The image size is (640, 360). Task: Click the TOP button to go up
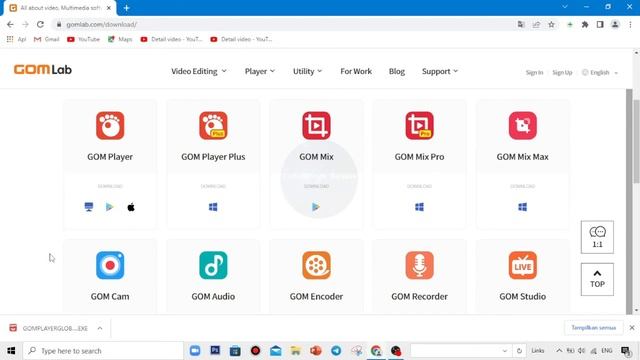[597, 279]
